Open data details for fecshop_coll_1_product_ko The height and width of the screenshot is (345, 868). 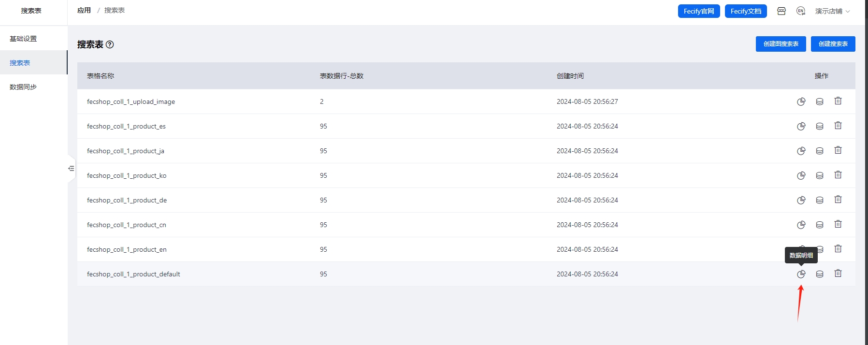click(801, 175)
